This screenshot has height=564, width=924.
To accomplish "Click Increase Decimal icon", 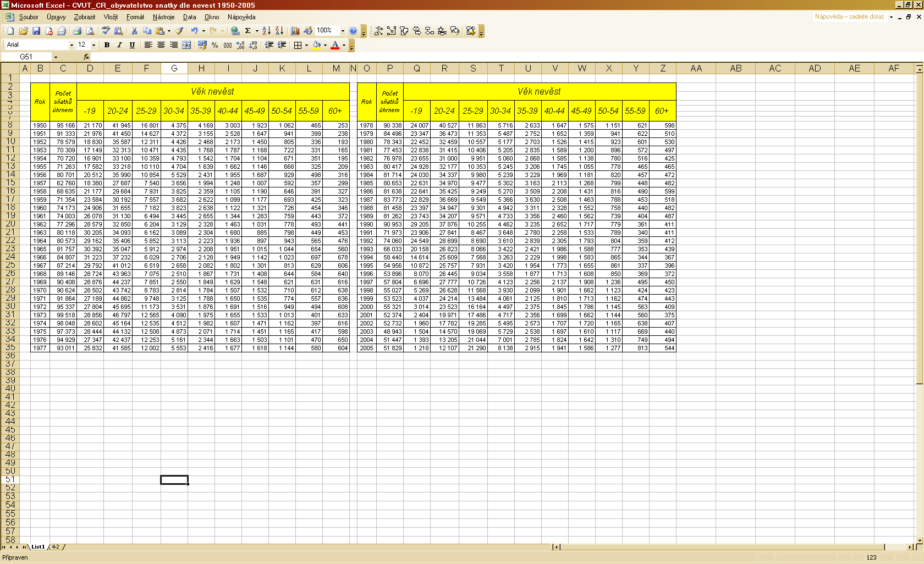I will (240, 45).
